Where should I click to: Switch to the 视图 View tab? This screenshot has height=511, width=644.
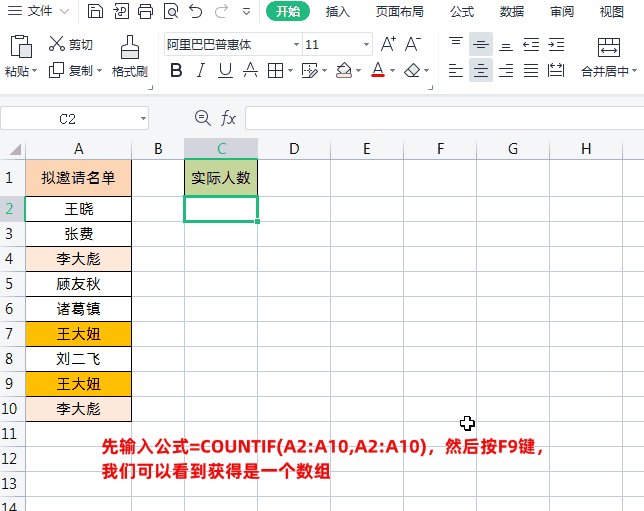(x=612, y=12)
